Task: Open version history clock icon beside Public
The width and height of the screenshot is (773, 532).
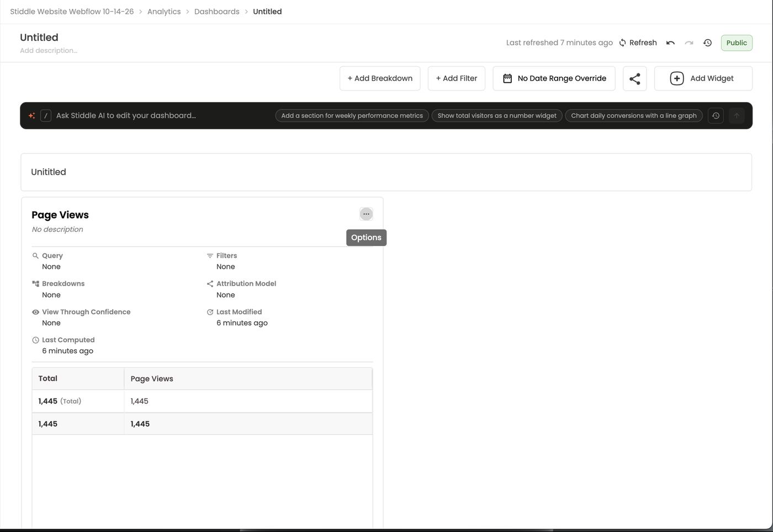Action: (x=707, y=42)
